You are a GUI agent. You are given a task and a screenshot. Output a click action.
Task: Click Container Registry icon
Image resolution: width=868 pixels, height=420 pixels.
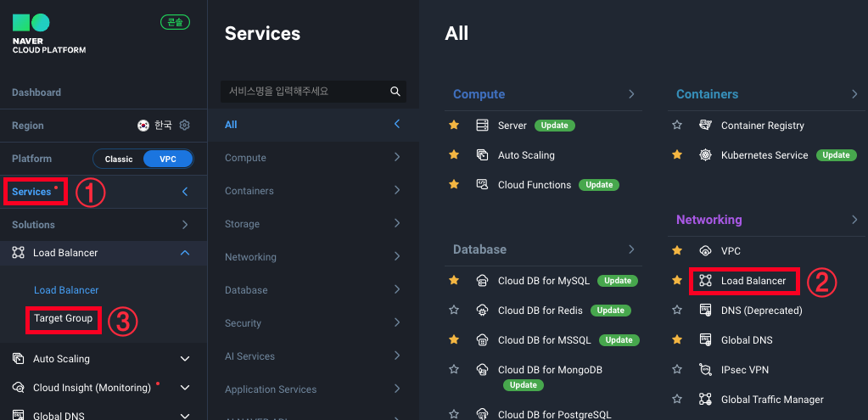(x=705, y=126)
